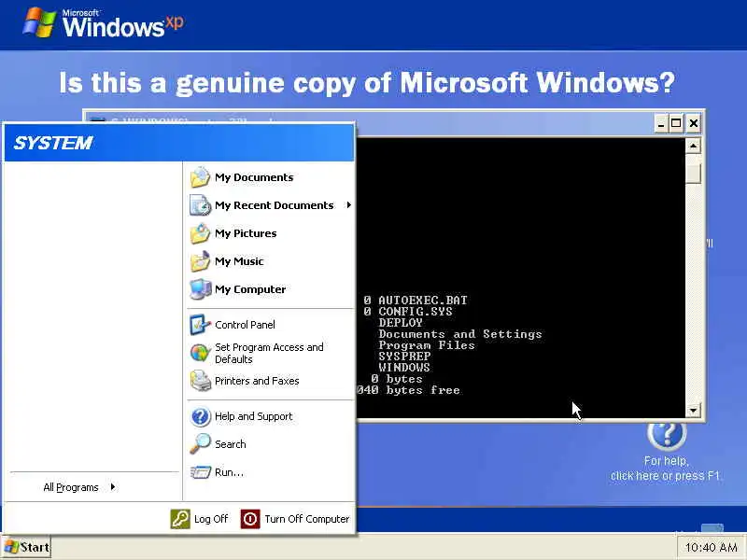Click the command window scrollbar thumb
The height and width of the screenshot is (560, 747).
click(x=693, y=173)
